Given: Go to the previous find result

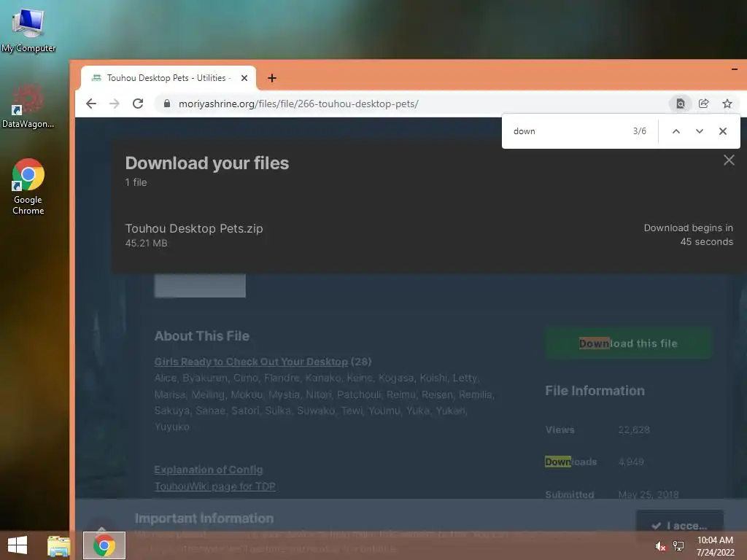Looking at the screenshot, I should [676, 131].
